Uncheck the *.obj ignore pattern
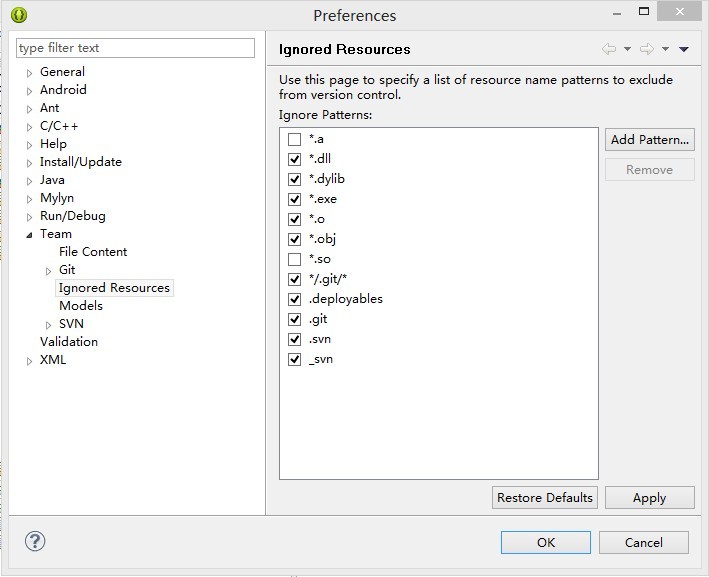709x577 pixels. click(294, 239)
